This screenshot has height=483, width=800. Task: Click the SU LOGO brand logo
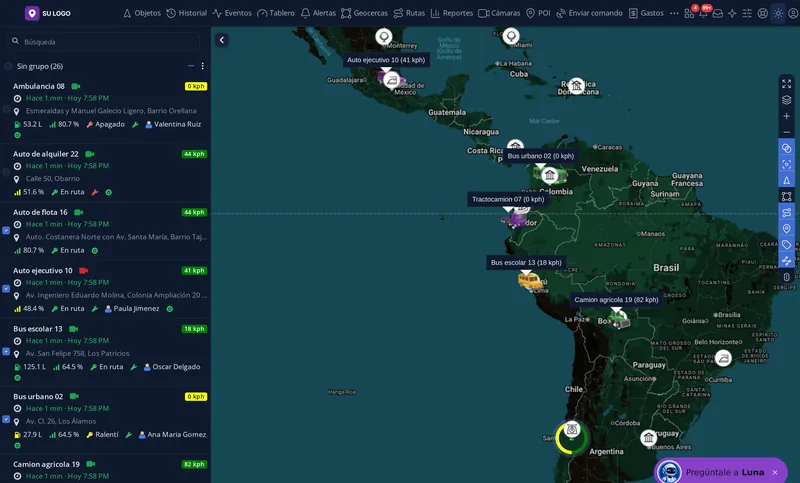tap(48, 13)
